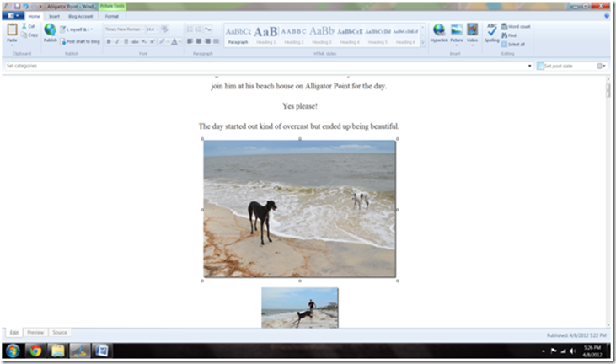Toggle superscript formatting

click(152, 41)
